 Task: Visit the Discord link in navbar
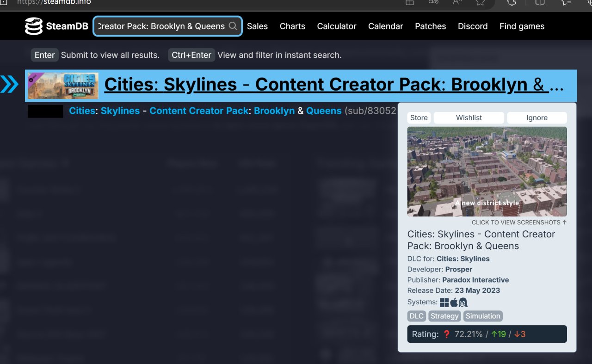(x=473, y=26)
